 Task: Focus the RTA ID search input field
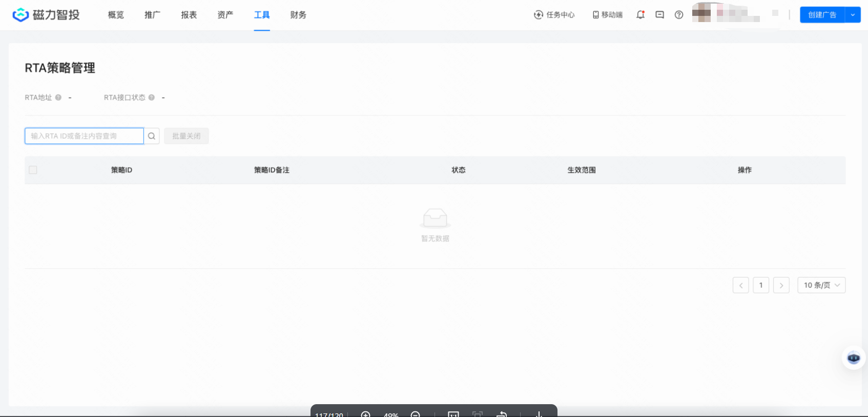[x=85, y=136]
